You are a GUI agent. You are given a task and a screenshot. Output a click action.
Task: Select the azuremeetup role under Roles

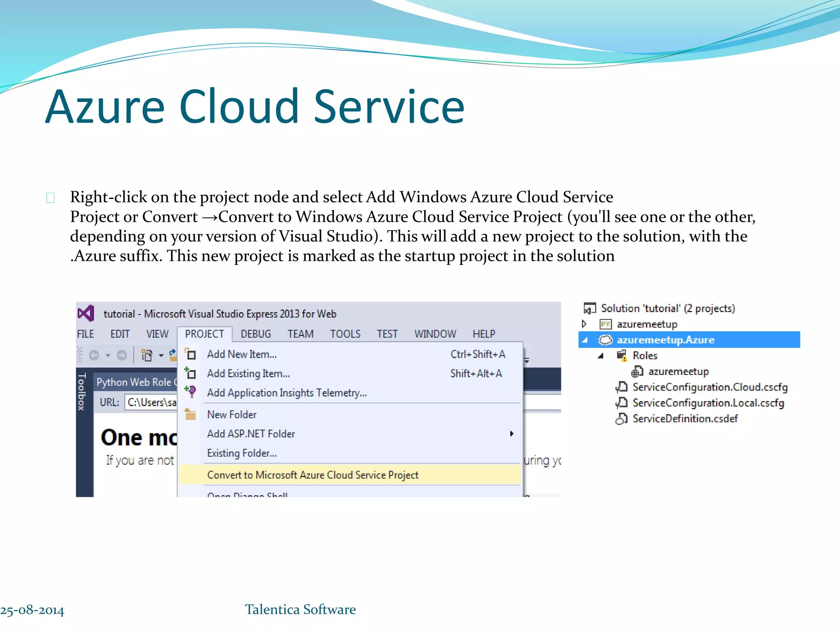(x=678, y=372)
